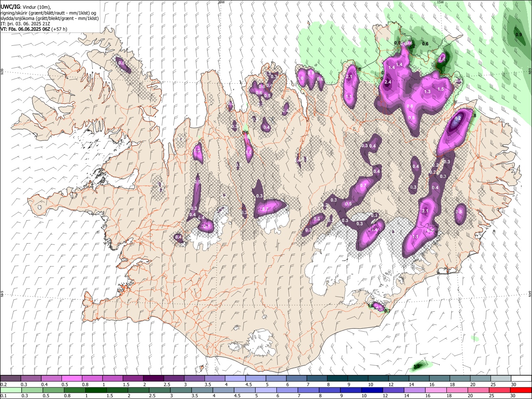Select the bright red rain swatch after 30
The height and width of the screenshot is (399, 532).
tap(522, 390)
